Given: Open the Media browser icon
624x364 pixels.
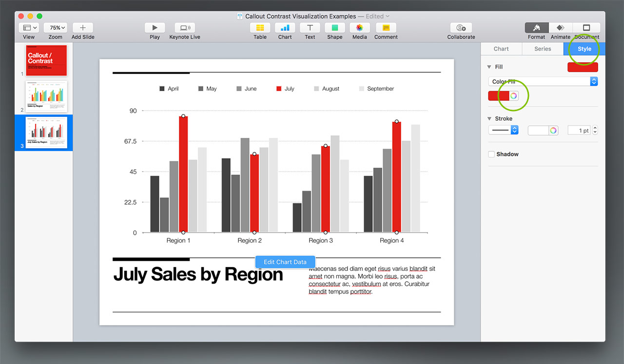Looking at the screenshot, I should click(359, 28).
